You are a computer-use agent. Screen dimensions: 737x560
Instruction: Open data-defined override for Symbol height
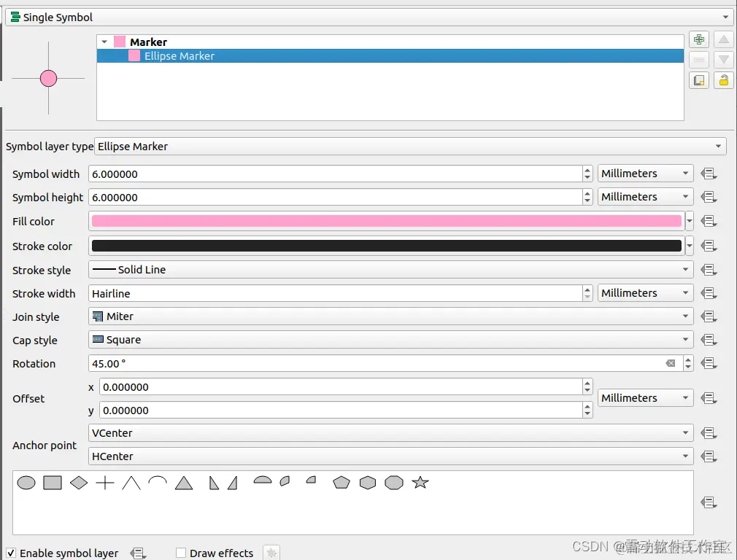click(709, 197)
